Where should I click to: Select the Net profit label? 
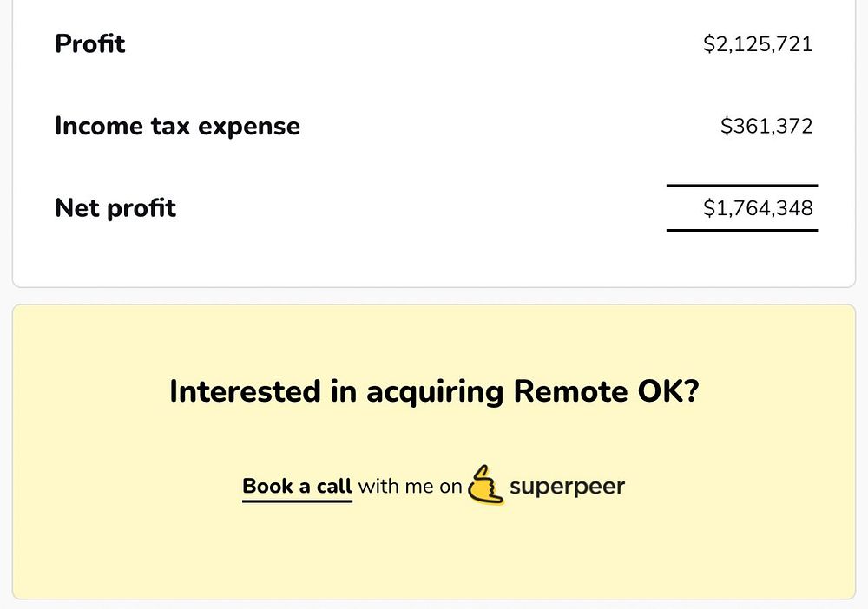tap(115, 208)
